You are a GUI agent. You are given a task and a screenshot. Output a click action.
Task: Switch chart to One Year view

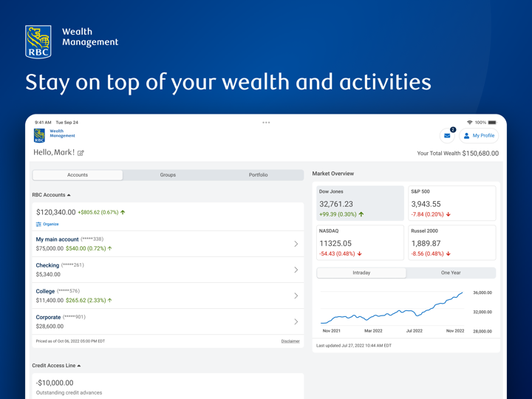tap(451, 273)
